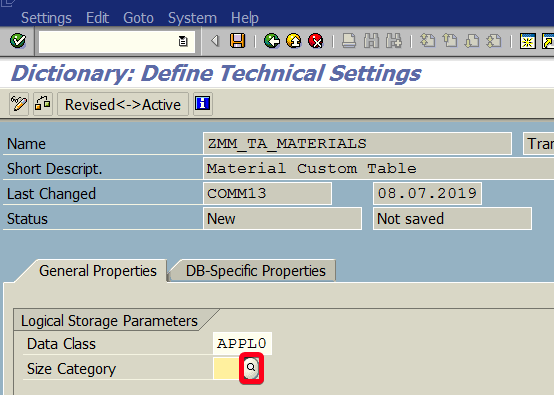Toggle Display/Change pencil icon
This screenshot has width=554, height=395.
coord(19,104)
